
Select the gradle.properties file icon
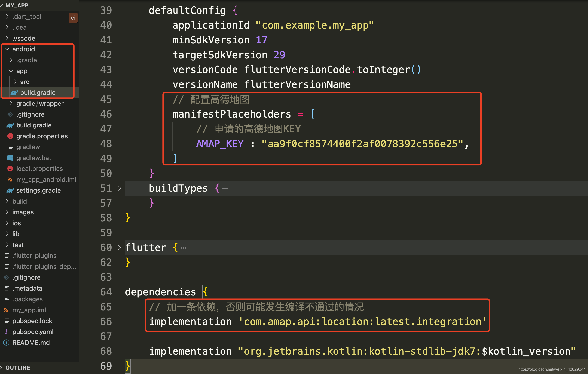(10, 136)
